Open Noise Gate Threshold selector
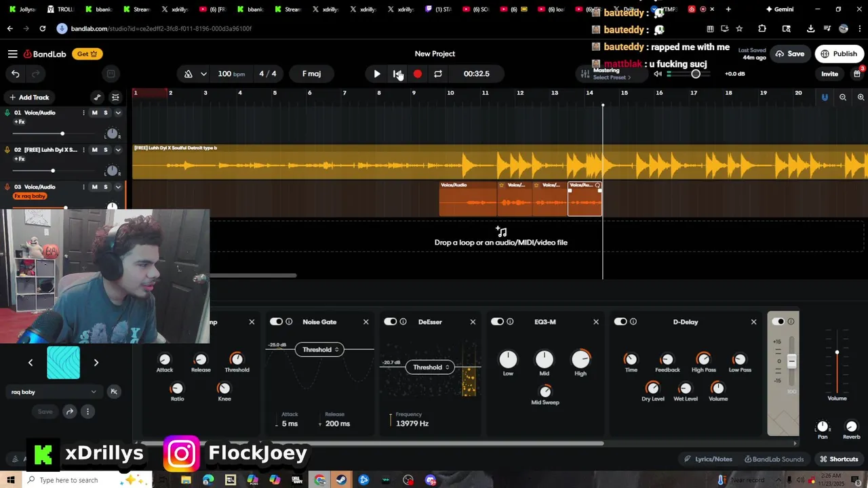Screen dimensions: 868x488 [319, 350]
